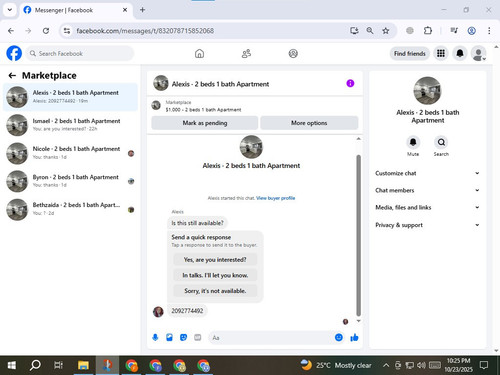
Task: Open Chrome profile icon
Action: click(471, 31)
